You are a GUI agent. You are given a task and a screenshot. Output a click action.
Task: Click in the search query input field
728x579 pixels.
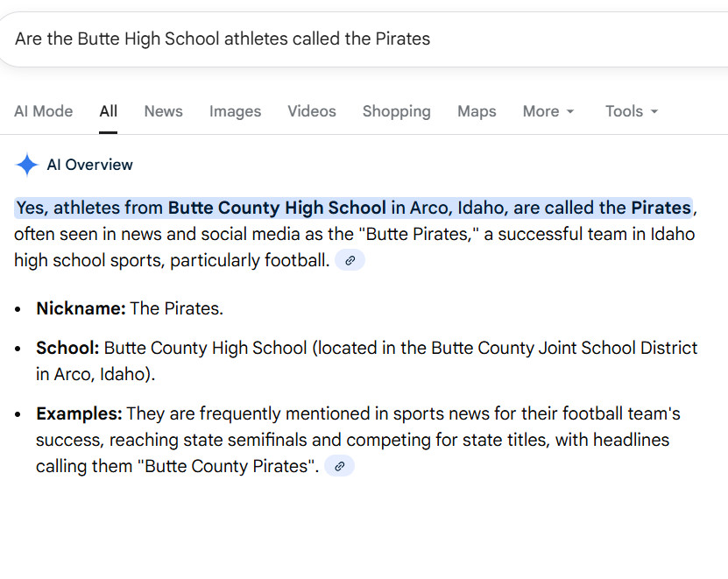point(350,39)
